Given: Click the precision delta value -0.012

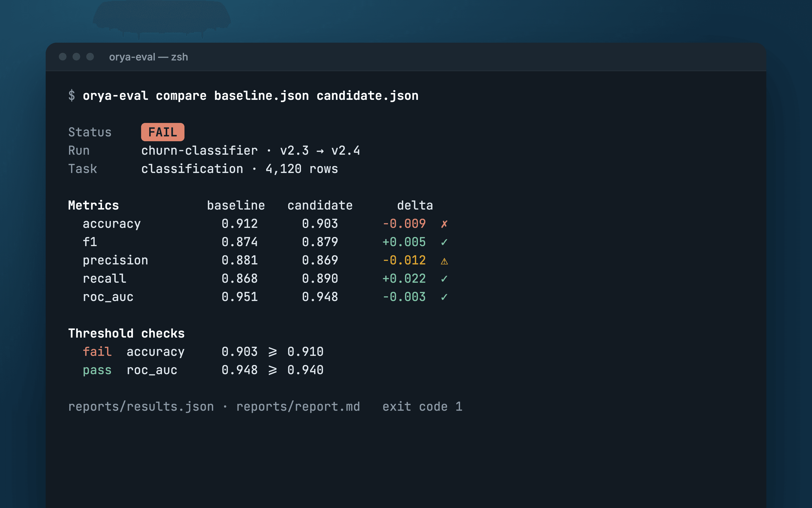Looking at the screenshot, I should coord(404,260).
